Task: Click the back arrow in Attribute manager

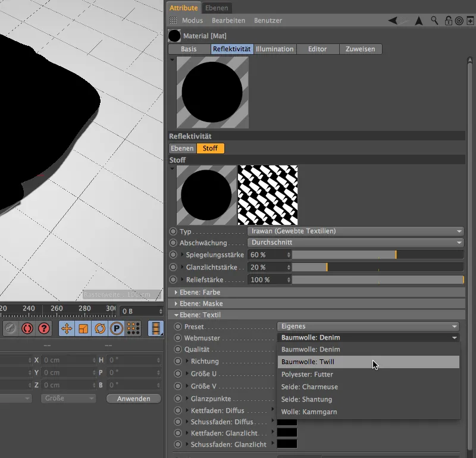Action: coord(393,21)
